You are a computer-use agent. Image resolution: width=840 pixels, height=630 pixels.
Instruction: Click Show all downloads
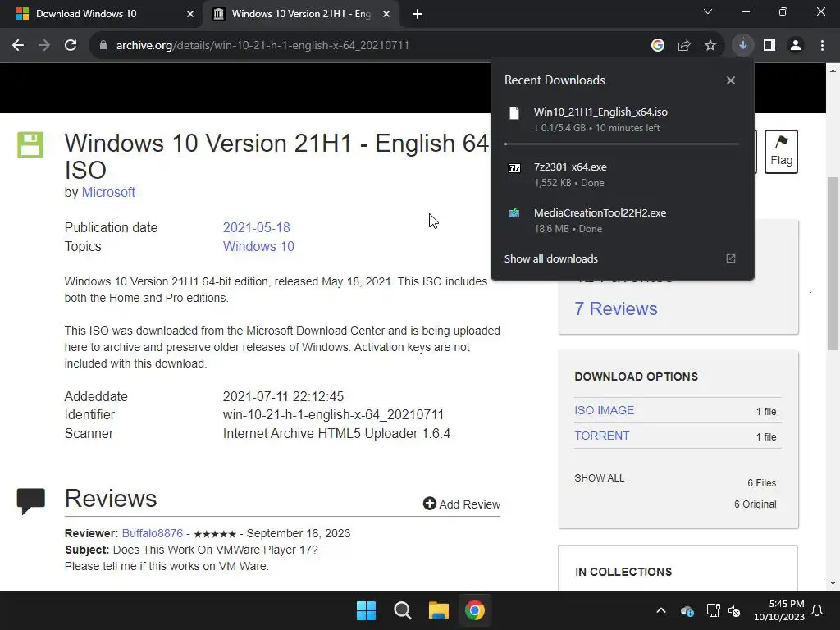[550, 258]
